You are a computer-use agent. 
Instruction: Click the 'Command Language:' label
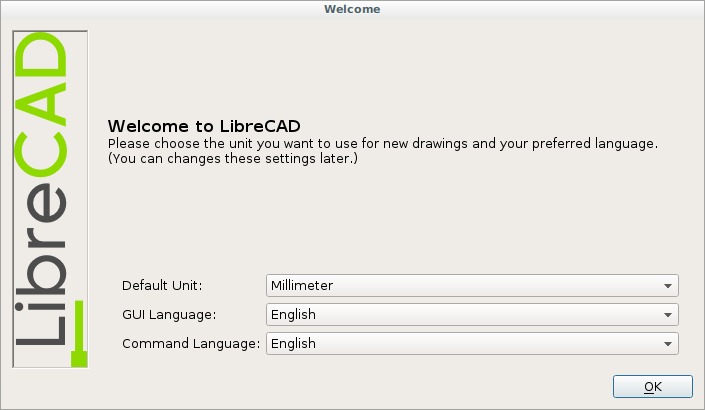point(191,343)
